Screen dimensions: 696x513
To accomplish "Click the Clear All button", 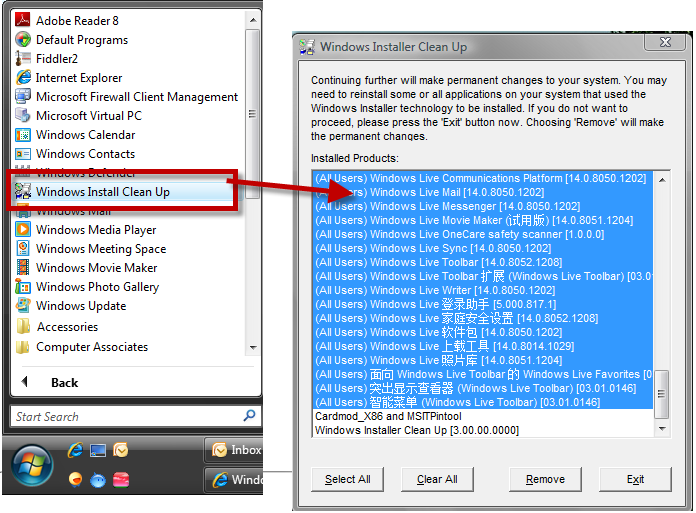I will (437, 479).
